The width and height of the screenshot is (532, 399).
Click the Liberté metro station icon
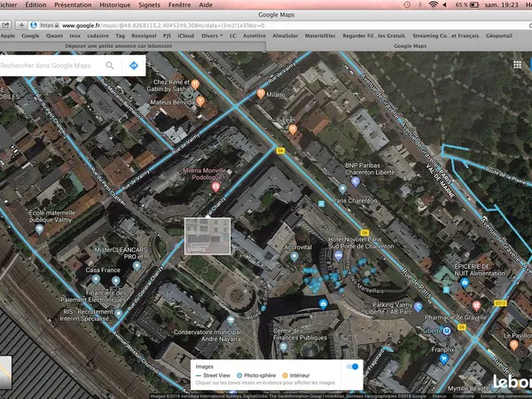pos(447,331)
